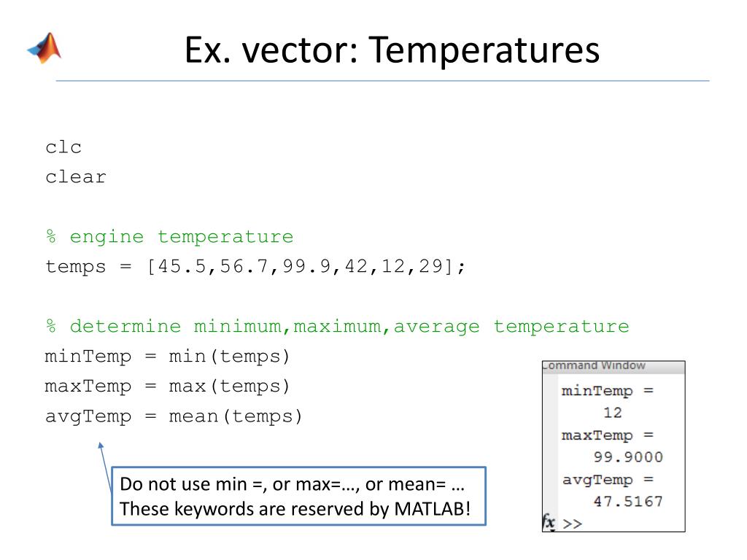The height and width of the screenshot is (560, 747).
Task: Click the horizontal divider line under title
Action: click(382, 80)
